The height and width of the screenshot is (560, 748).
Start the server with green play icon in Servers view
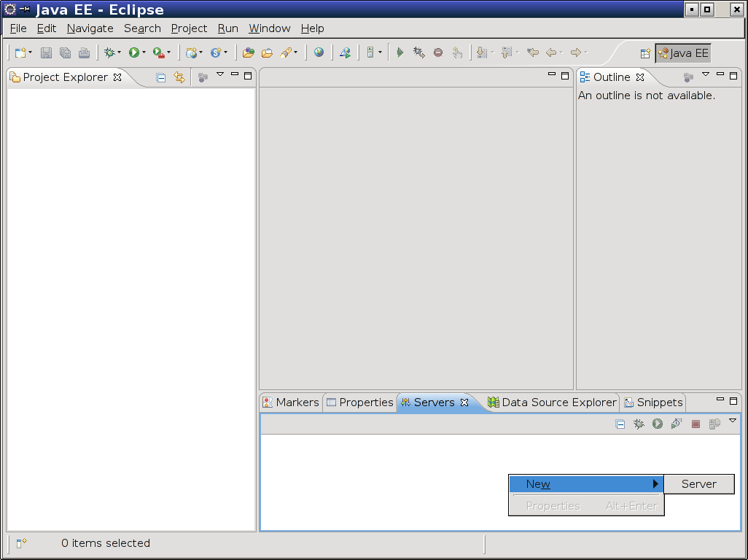tap(658, 424)
